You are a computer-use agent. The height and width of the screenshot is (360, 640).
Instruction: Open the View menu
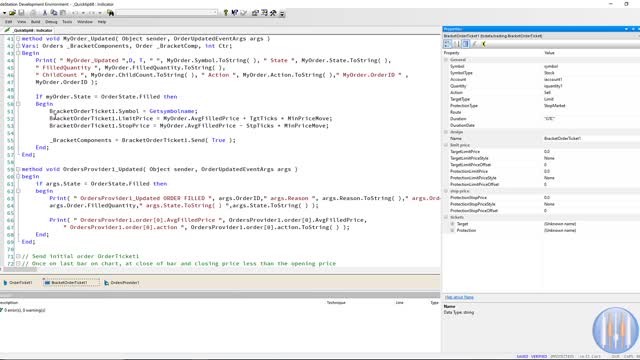pos(22,22)
